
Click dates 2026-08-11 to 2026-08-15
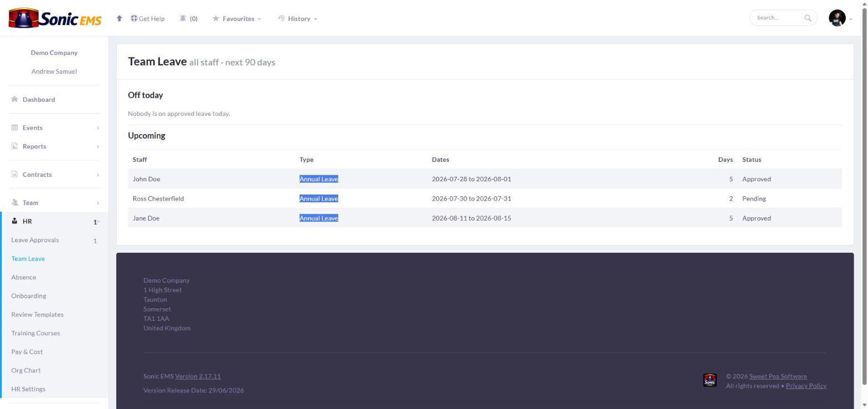pyautogui.click(x=472, y=218)
